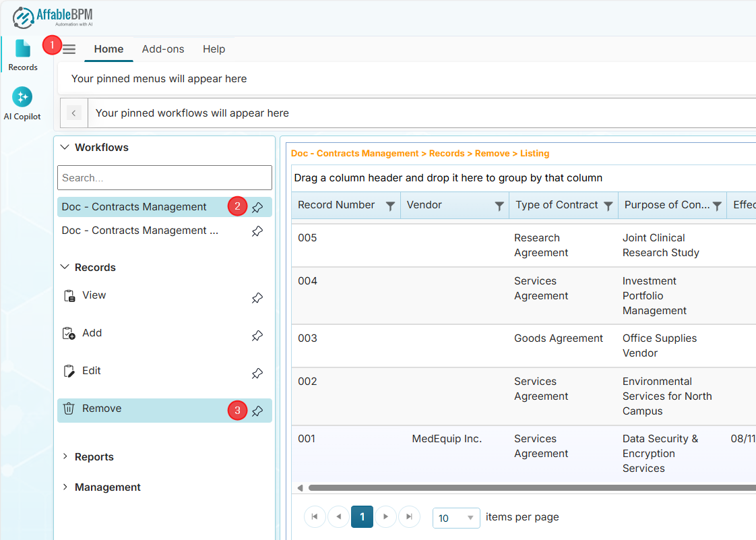Click the filter icon on Vendor column
The width and height of the screenshot is (756, 540).
coord(499,206)
